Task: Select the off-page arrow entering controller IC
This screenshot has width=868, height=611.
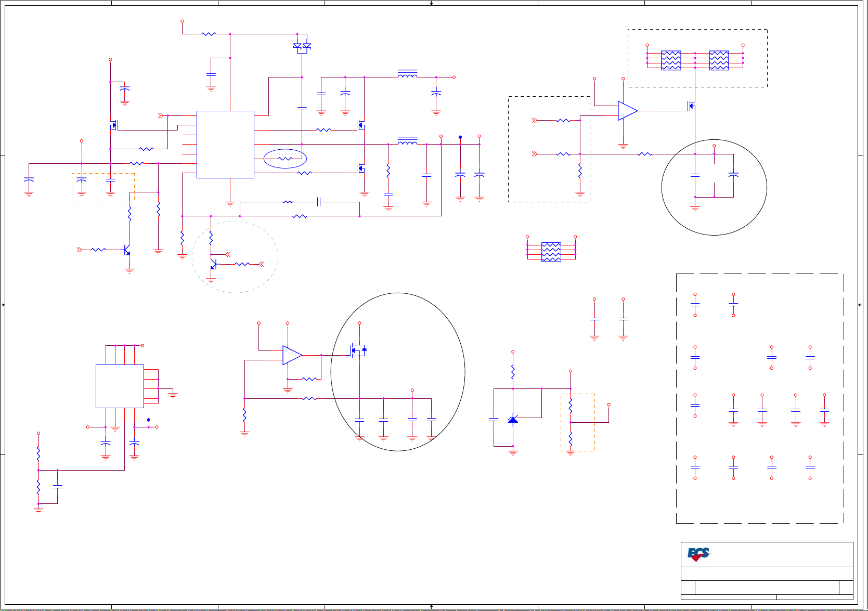Action: [161, 115]
